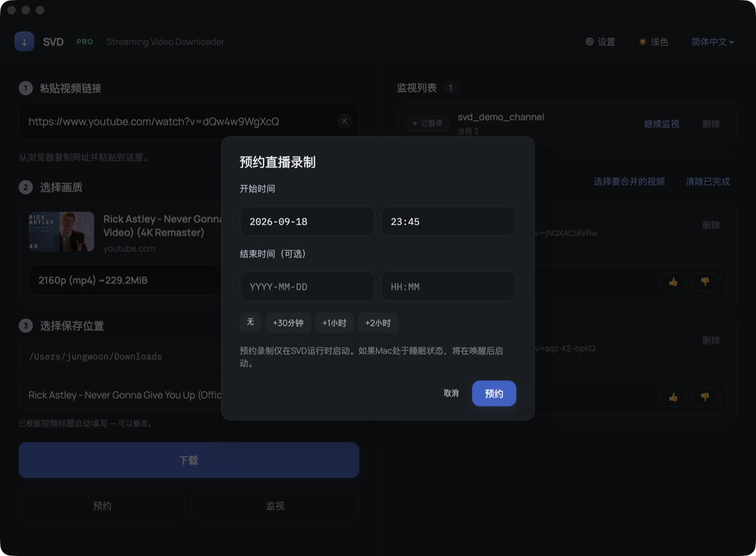Thumbs up the second completed download
The width and height of the screenshot is (756, 556).
(x=673, y=397)
